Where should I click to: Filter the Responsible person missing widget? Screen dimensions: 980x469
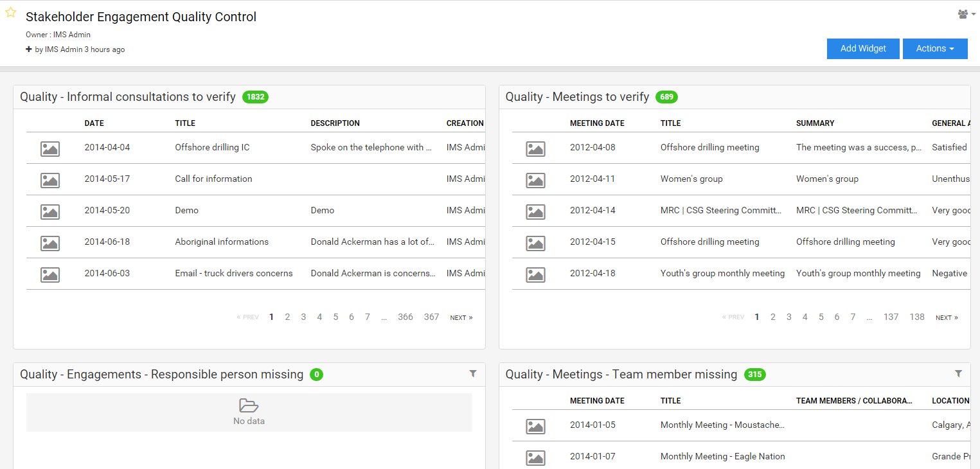click(473, 373)
